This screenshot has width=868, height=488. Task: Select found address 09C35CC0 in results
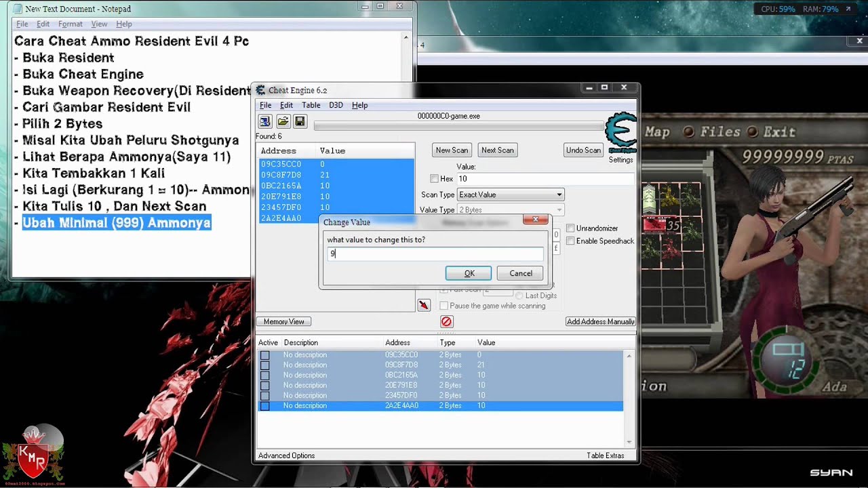coord(336,164)
